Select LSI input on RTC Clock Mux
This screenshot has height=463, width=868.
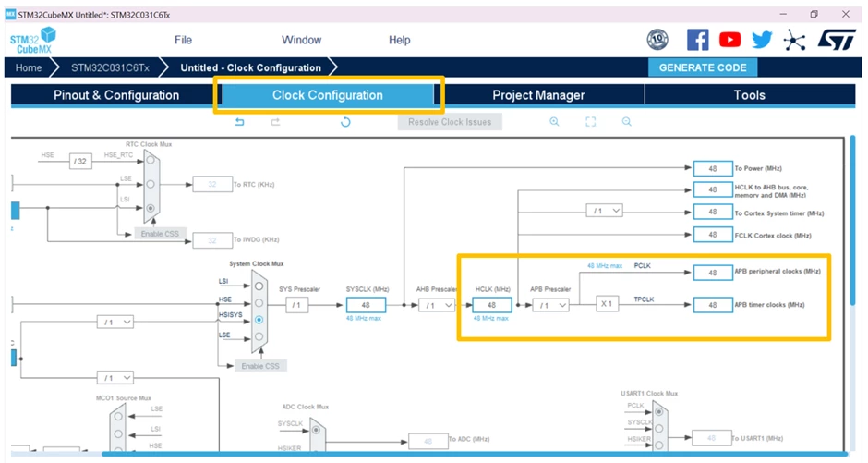[150, 208]
